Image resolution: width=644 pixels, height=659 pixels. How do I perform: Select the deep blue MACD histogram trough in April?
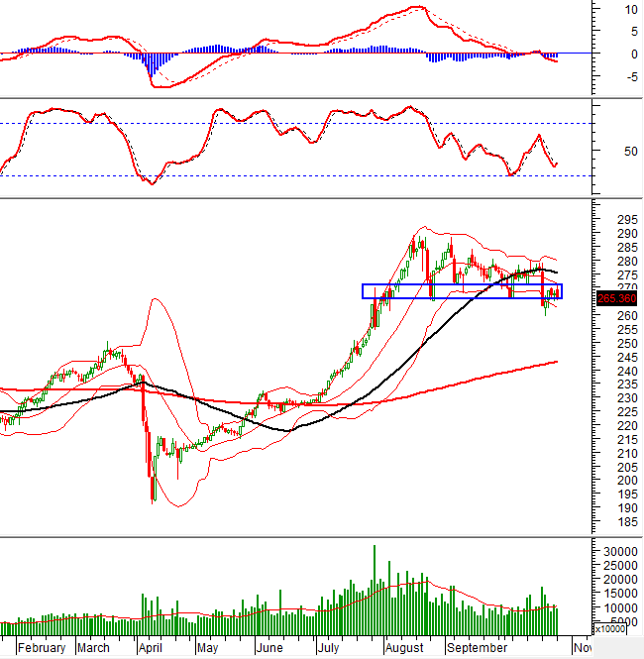tap(152, 65)
